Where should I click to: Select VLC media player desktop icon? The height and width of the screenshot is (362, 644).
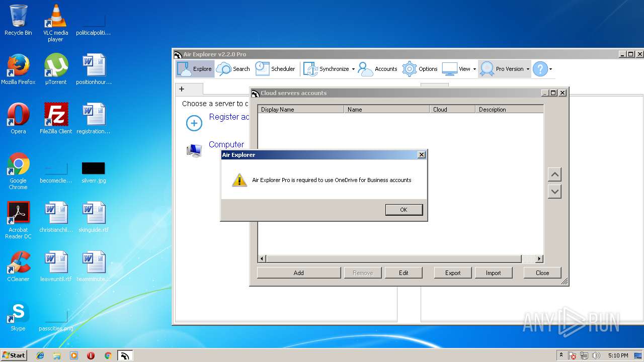click(x=56, y=23)
